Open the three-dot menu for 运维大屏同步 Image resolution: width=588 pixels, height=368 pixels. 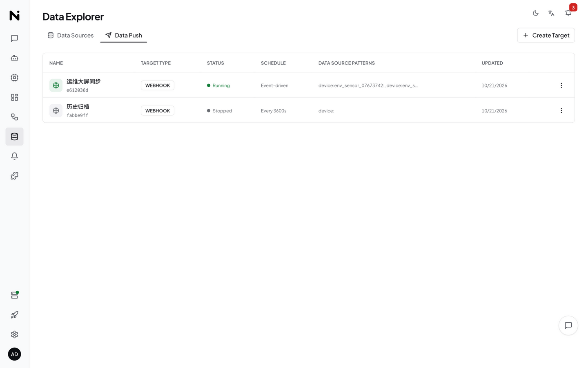click(x=561, y=85)
